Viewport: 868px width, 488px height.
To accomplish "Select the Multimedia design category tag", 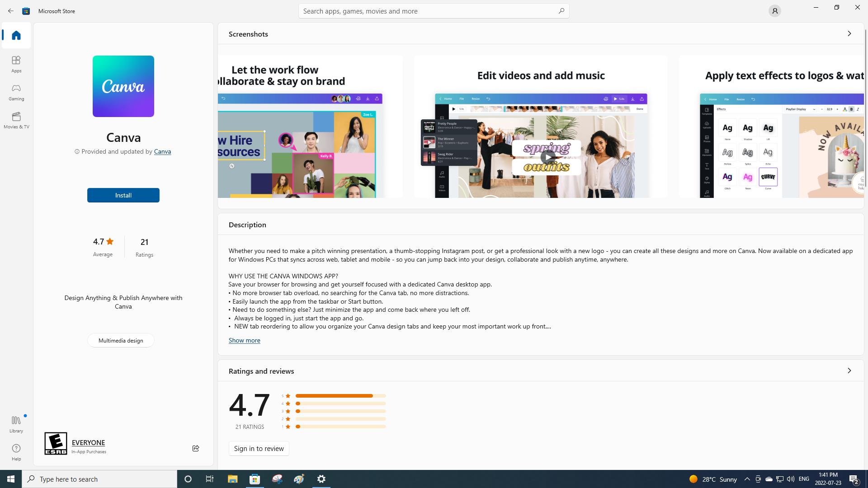I will tap(121, 340).
